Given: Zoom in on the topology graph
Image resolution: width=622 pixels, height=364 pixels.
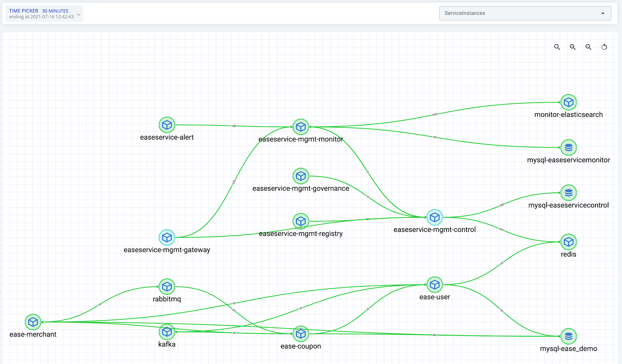Looking at the screenshot, I should pos(573,47).
